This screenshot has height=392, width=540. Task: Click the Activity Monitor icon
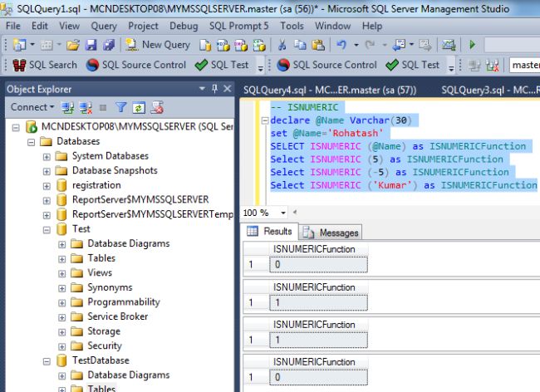point(449,45)
